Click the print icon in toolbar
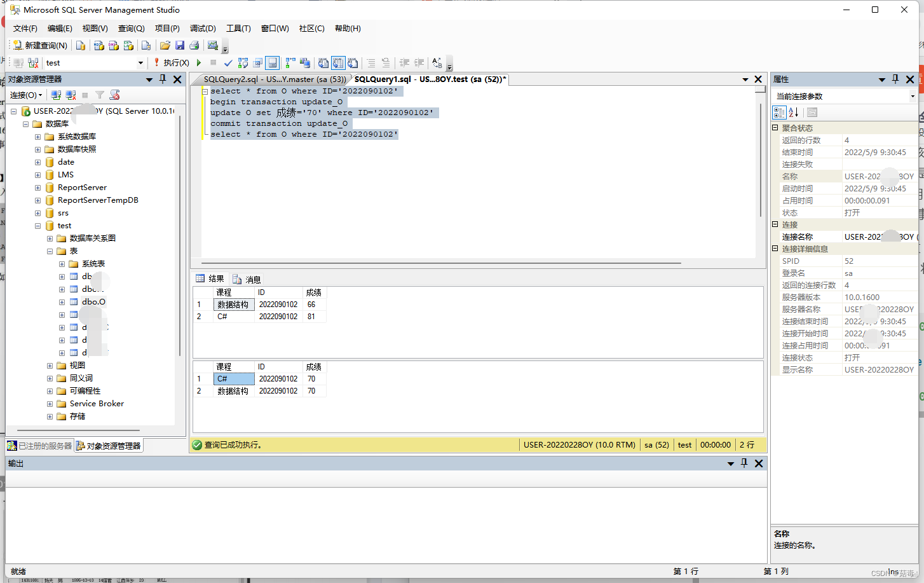Screen dimensions: 924x583 pyautogui.click(x=194, y=45)
